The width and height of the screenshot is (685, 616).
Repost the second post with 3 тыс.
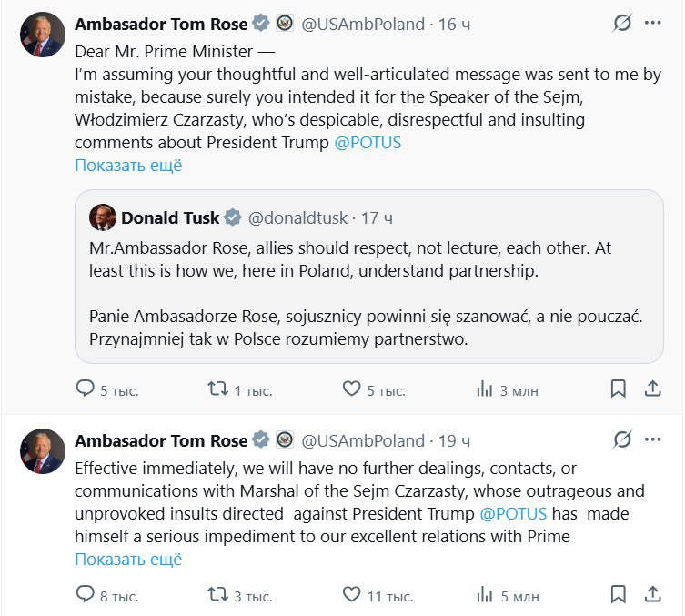click(218, 595)
